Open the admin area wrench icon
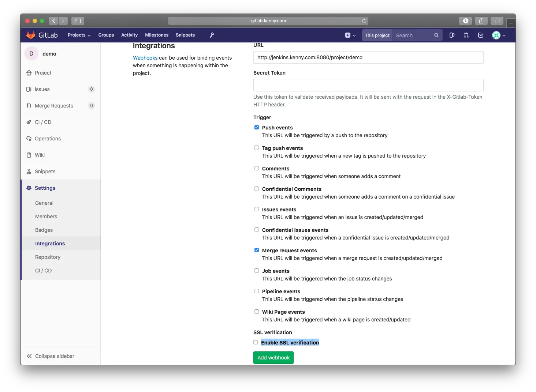This screenshot has width=536, height=392. (212, 35)
